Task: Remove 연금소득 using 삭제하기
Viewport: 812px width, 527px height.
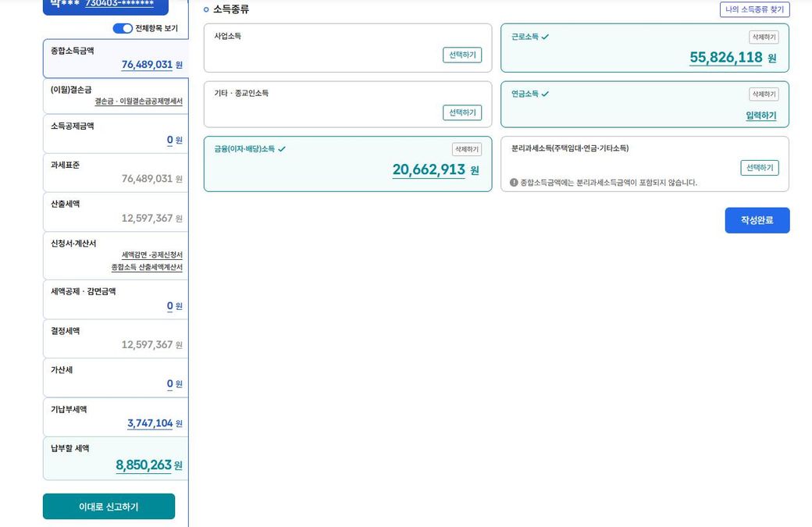Action: click(x=763, y=94)
